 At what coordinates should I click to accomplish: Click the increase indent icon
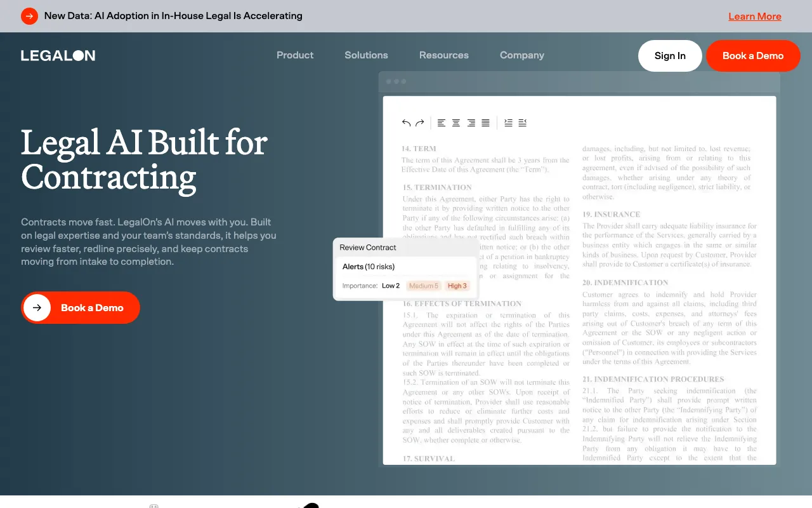coord(508,123)
